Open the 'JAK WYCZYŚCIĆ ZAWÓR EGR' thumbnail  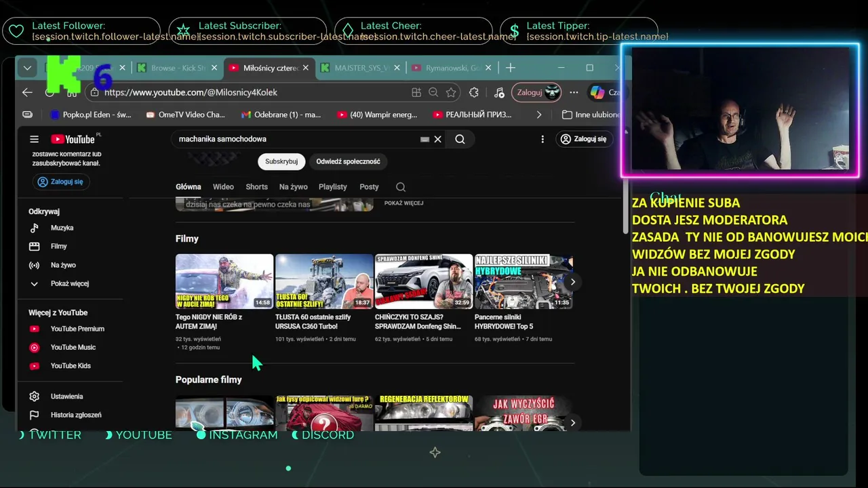click(x=524, y=413)
